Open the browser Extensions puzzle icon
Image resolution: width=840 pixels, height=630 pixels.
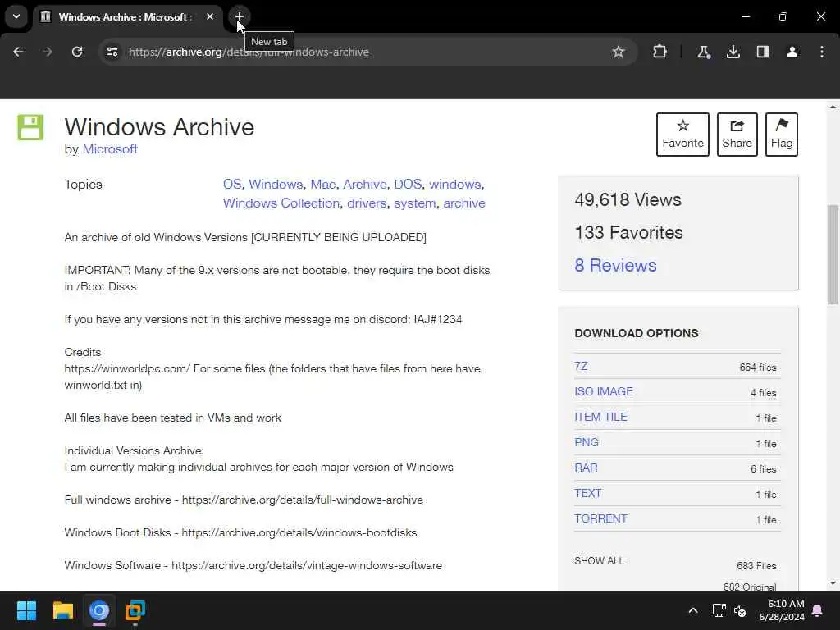660,52
